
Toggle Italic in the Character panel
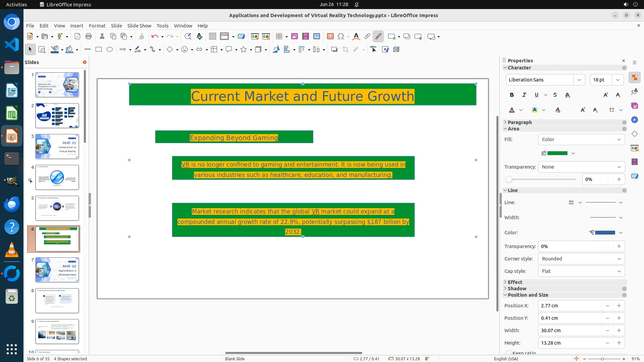[x=524, y=95]
